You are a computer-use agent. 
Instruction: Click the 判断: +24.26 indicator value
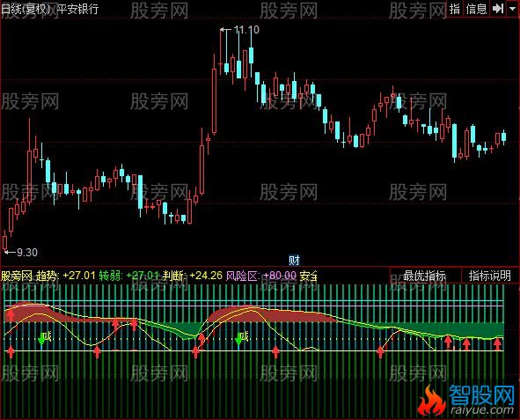193,276
